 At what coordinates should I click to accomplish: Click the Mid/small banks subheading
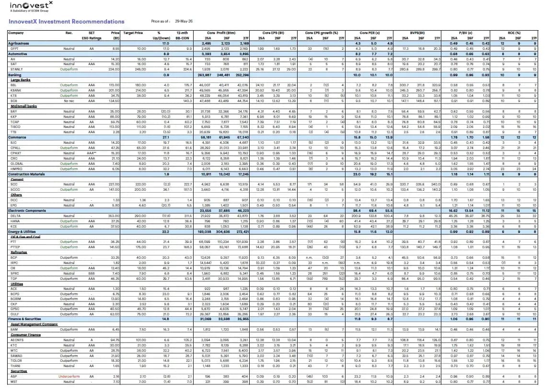pyautogui.click(x=23, y=106)
